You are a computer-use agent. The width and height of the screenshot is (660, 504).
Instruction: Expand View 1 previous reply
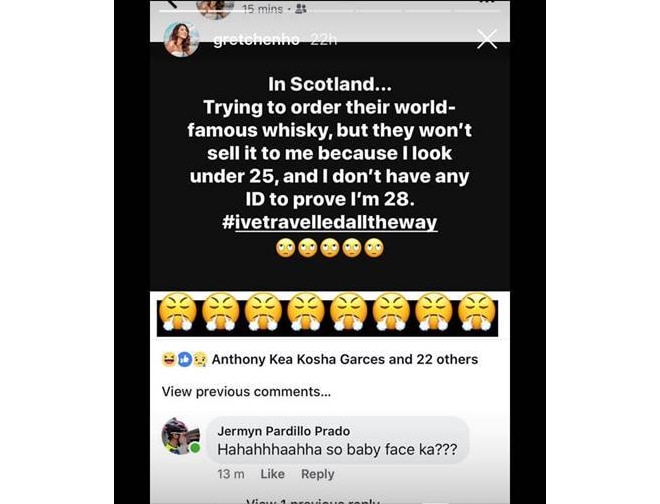313,501
